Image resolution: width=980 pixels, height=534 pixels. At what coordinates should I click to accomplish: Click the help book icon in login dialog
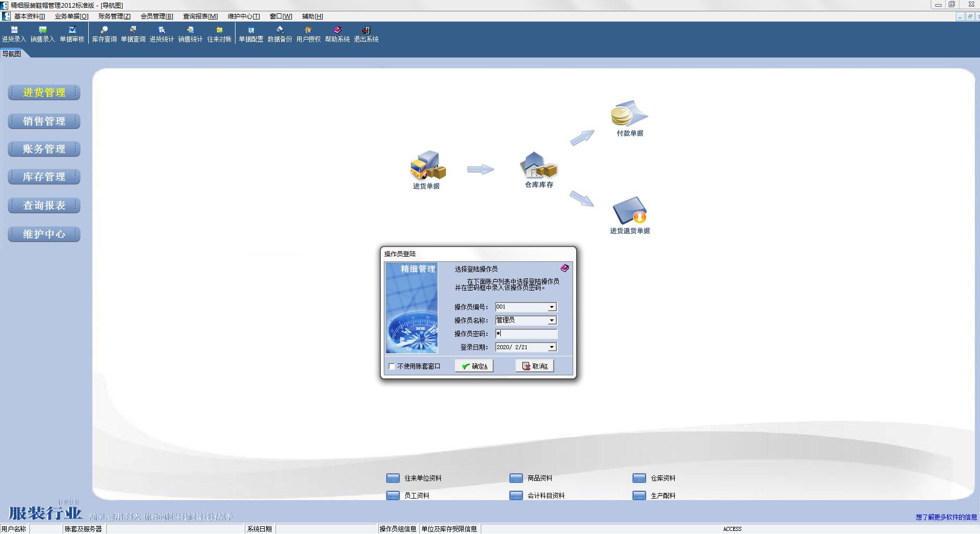point(564,268)
